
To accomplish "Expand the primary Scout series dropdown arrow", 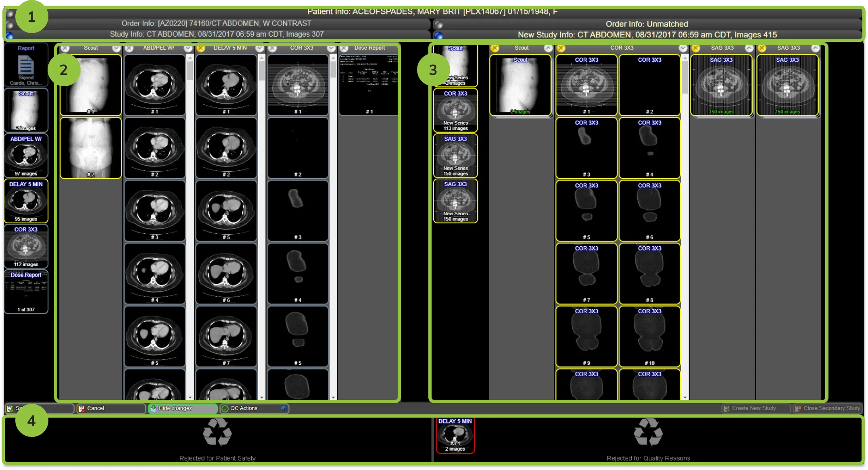I will coord(117,48).
